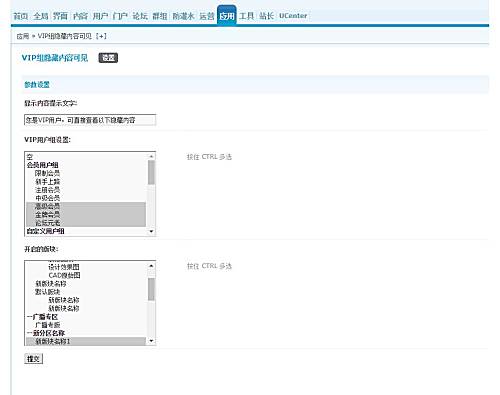This screenshot has height=395, width=500.
Task: Select the 用户 tab
Action: click(100, 16)
